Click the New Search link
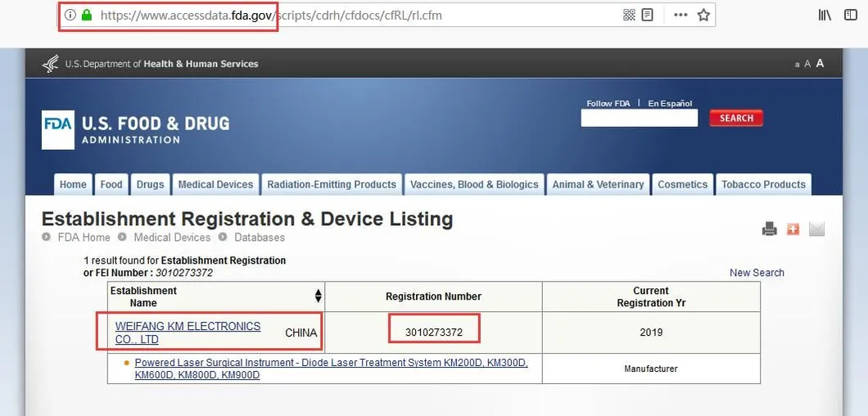This screenshot has height=416, width=868. (x=757, y=273)
